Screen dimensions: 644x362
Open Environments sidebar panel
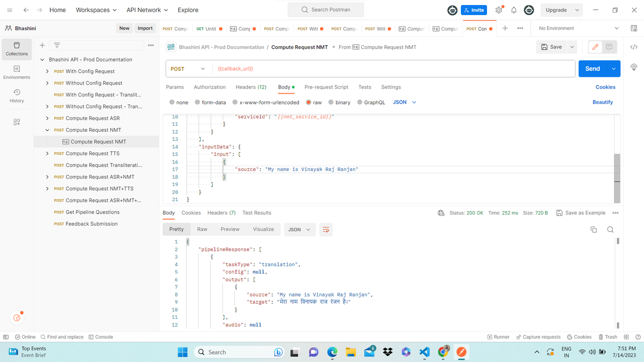(17, 72)
